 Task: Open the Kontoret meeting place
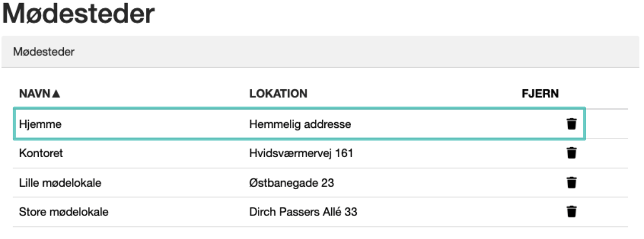click(41, 154)
